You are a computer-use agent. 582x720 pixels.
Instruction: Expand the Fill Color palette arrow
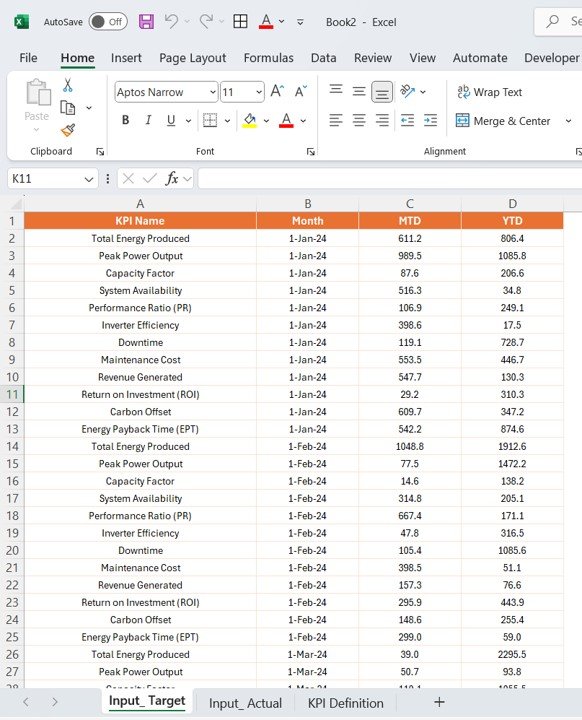[x=266, y=121]
